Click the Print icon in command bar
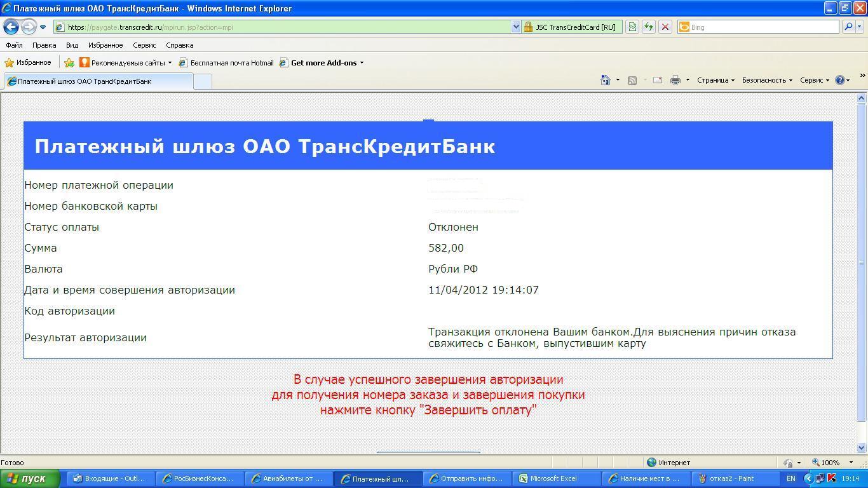 [675, 80]
